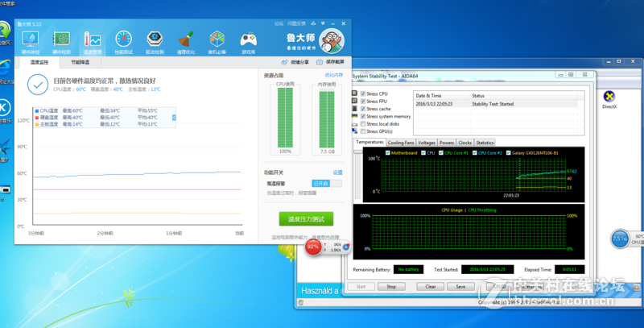Select AIDA64 Powers tab
Image resolution: width=644 pixels, height=328 pixels.
pos(447,143)
